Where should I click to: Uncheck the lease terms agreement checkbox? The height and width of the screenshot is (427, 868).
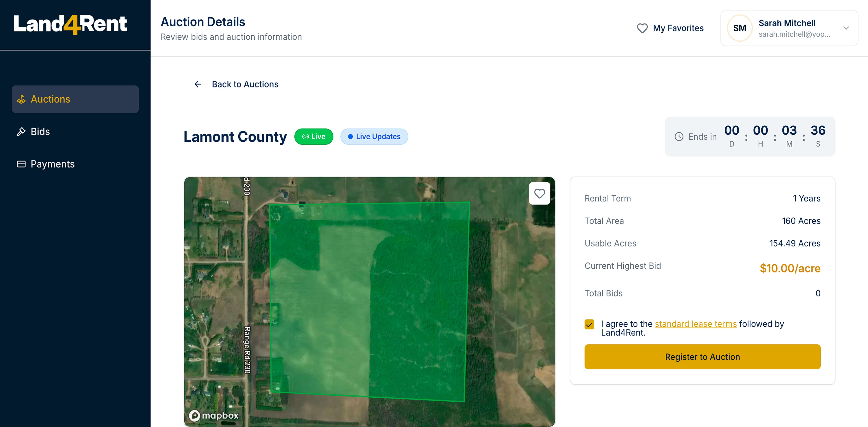pyautogui.click(x=589, y=324)
